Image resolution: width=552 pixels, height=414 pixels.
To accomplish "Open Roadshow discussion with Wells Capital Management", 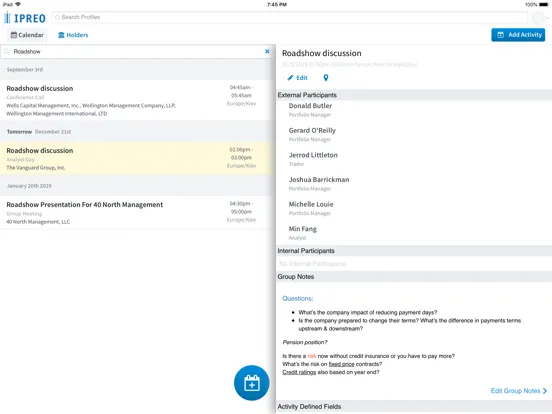I will tap(136, 100).
